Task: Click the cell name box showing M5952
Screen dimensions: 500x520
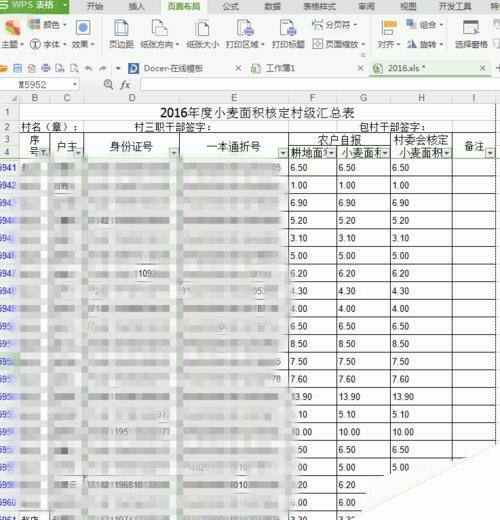Action: tap(36, 85)
